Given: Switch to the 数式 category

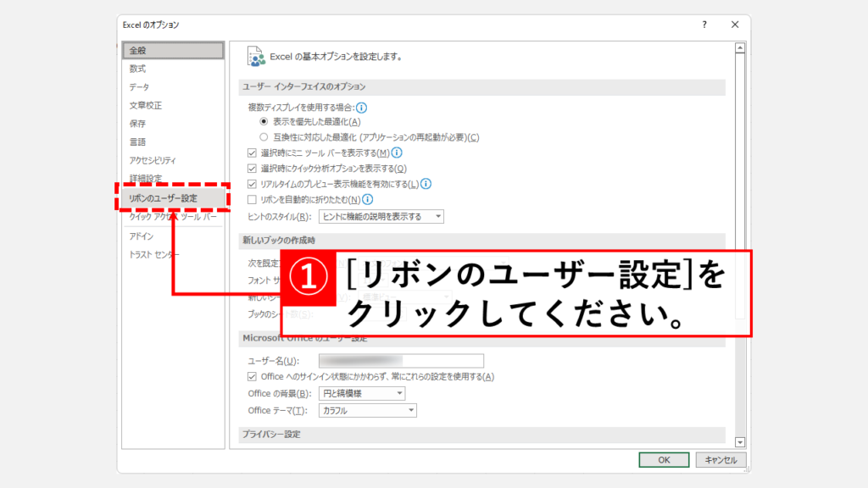Looking at the screenshot, I should coord(138,69).
